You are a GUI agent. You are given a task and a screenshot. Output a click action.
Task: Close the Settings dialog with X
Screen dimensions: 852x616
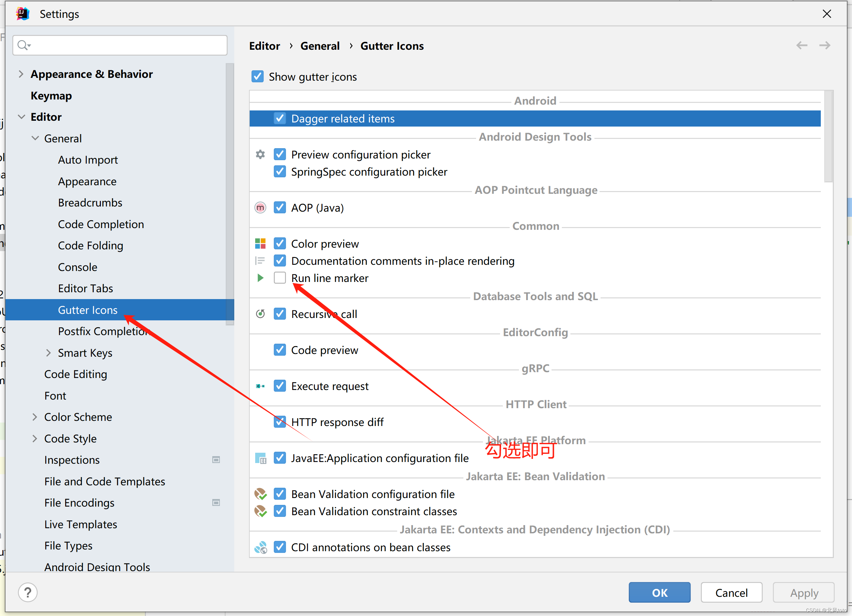click(x=827, y=14)
